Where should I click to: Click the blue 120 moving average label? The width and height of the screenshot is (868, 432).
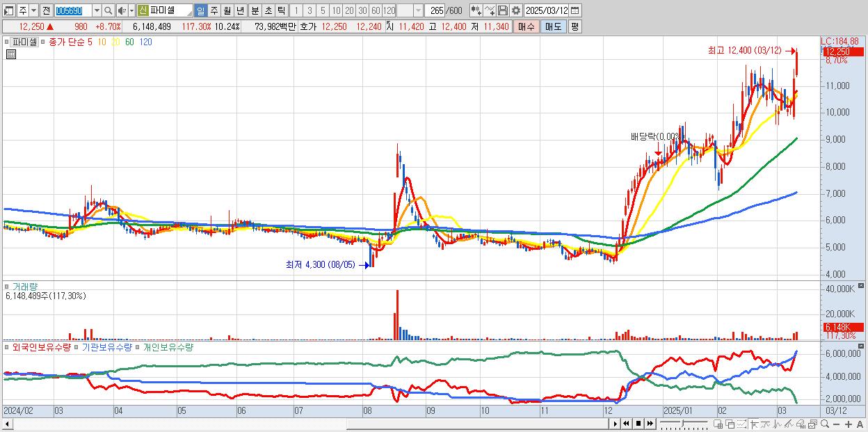146,42
